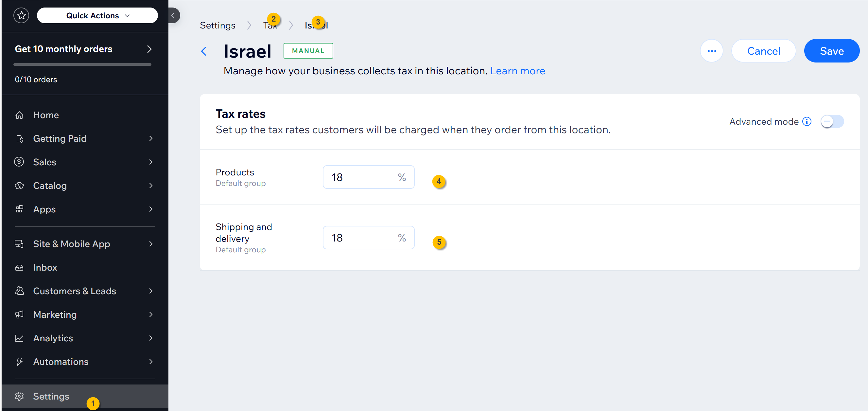The height and width of the screenshot is (411, 868).
Task: Open the Learn more link
Action: [x=517, y=71]
